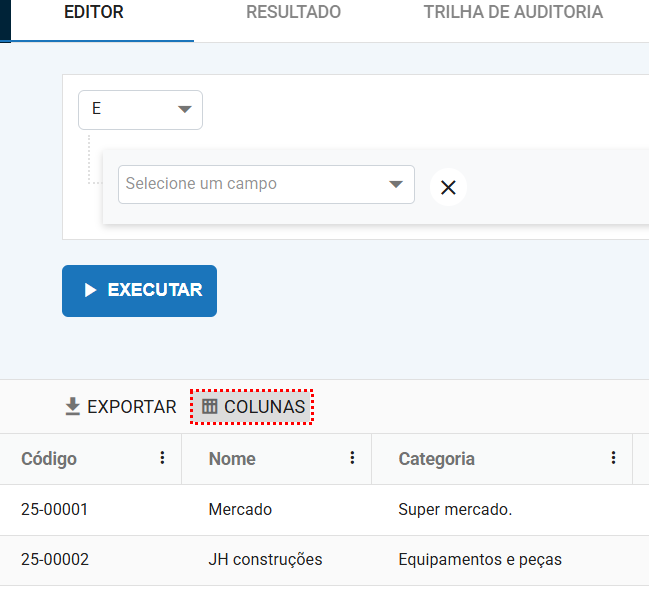Open the TRILHA DE AUDITORIA tab

(x=512, y=13)
